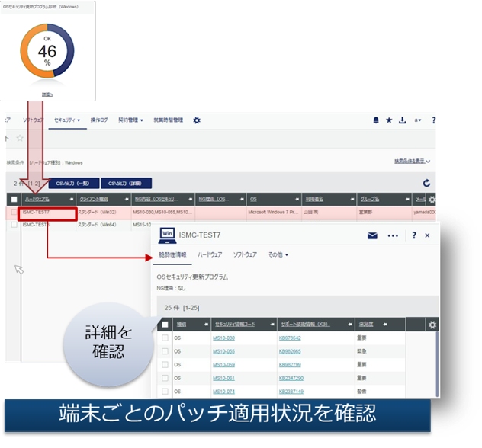Image resolution: width=482 pixels, height=448 pixels.
Task: Check the box for the MS10-030 row
Action: pos(165,338)
